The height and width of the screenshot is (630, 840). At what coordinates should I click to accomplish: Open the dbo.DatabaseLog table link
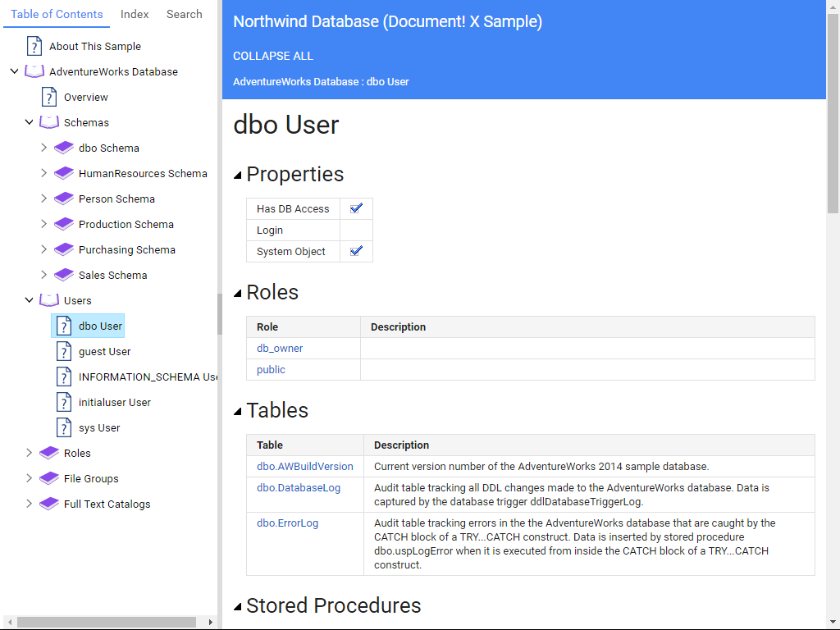tap(299, 487)
